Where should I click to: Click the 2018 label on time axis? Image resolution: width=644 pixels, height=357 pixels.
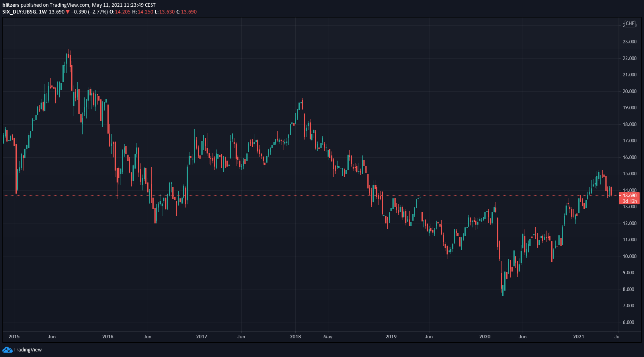click(295, 337)
